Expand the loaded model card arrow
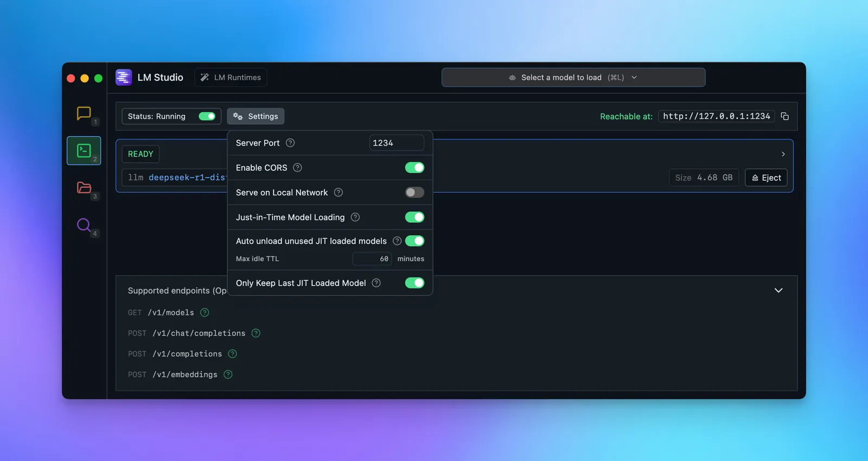 point(783,154)
